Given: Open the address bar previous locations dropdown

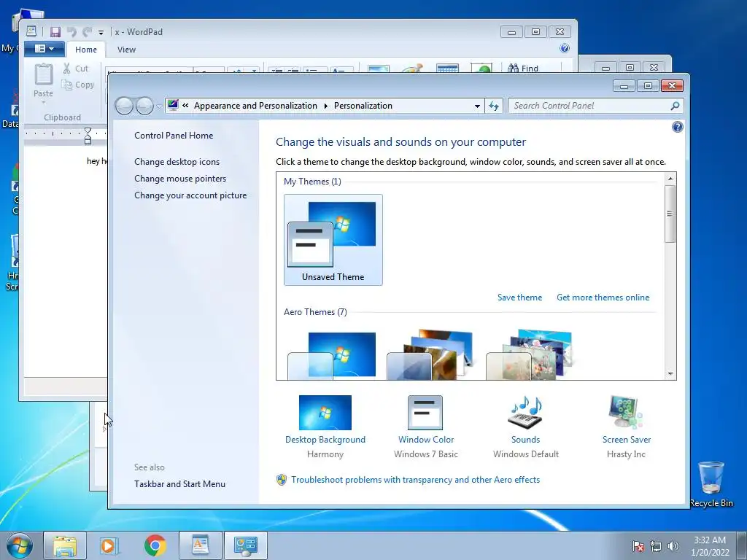Looking at the screenshot, I should pos(477,106).
